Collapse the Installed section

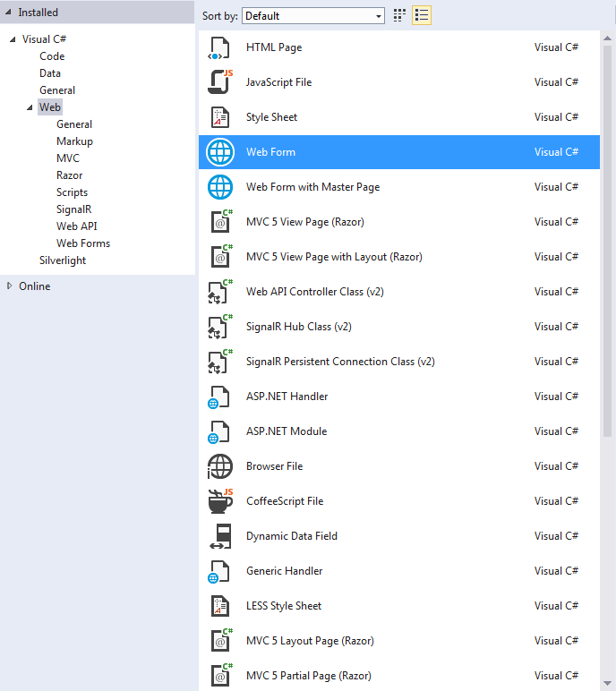click(8, 13)
